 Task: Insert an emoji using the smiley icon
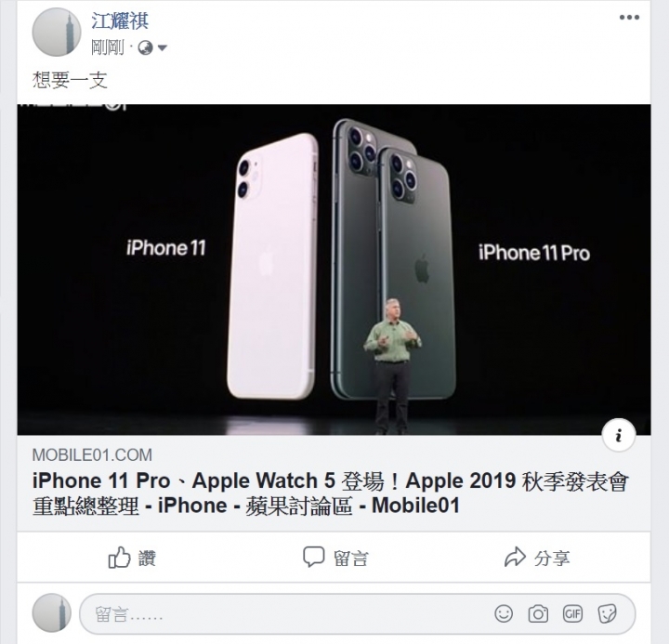(x=504, y=613)
